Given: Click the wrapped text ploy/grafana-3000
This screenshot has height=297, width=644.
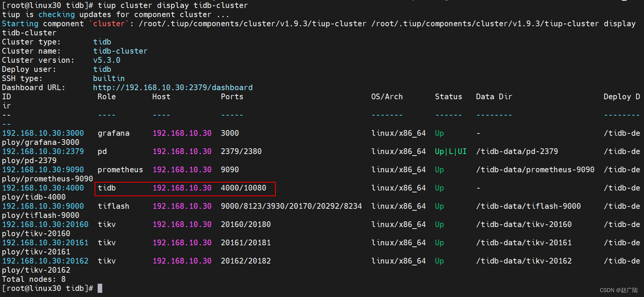Looking at the screenshot, I should [x=41, y=142].
